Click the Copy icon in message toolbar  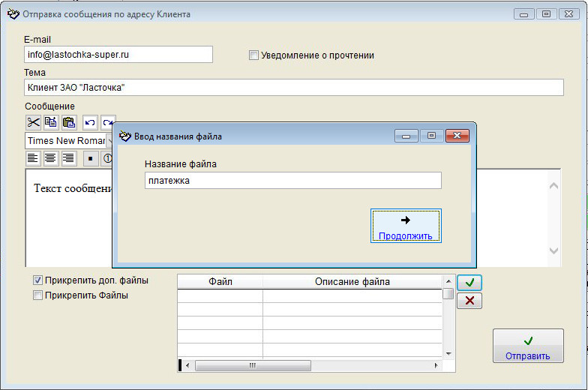51,123
